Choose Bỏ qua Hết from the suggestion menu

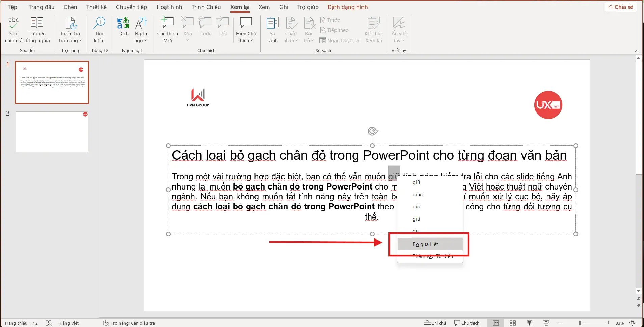[425, 244]
